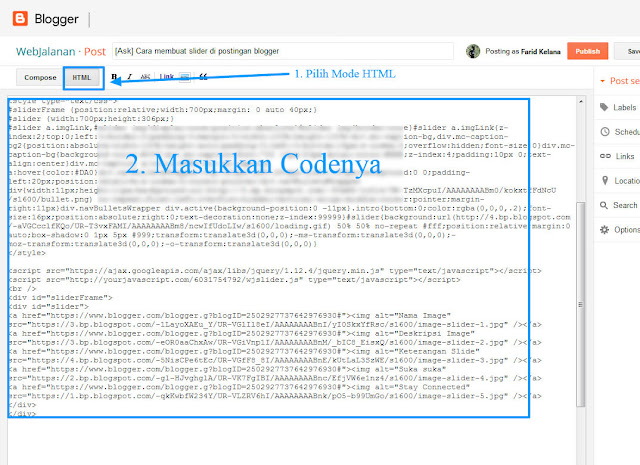The width and height of the screenshot is (640, 465).
Task: Insert image using the toolbar picture icon
Action: point(185,77)
